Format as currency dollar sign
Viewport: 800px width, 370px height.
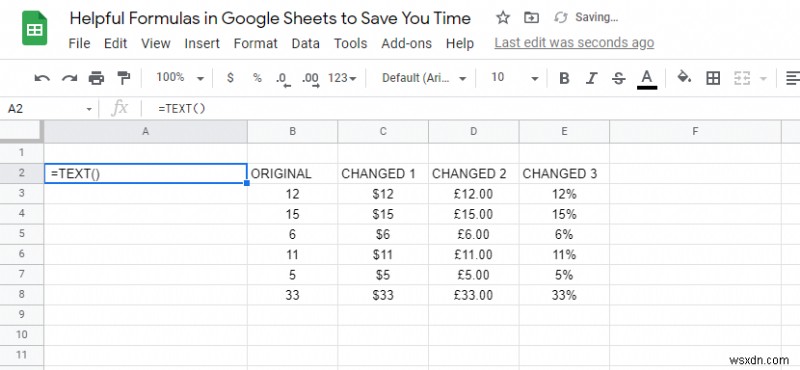pos(230,78)
